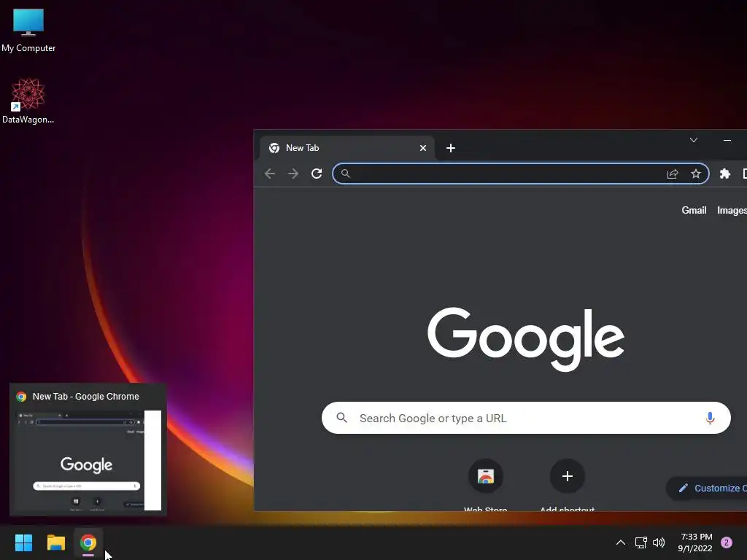Open the notification badge showing 2
747x560 pixels.
coord(727,542)
